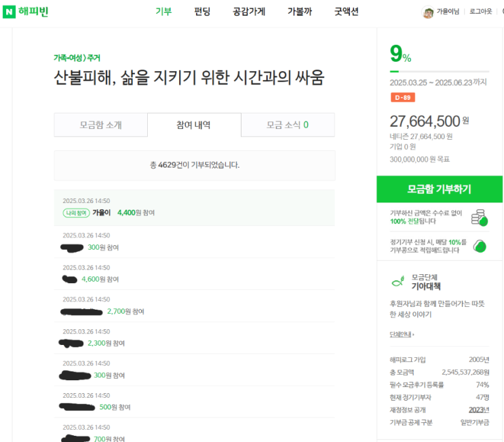The width and height of the screenshot is (504, 442).
Task: Click the 나의 참여 badge
Action: [75, 213]
